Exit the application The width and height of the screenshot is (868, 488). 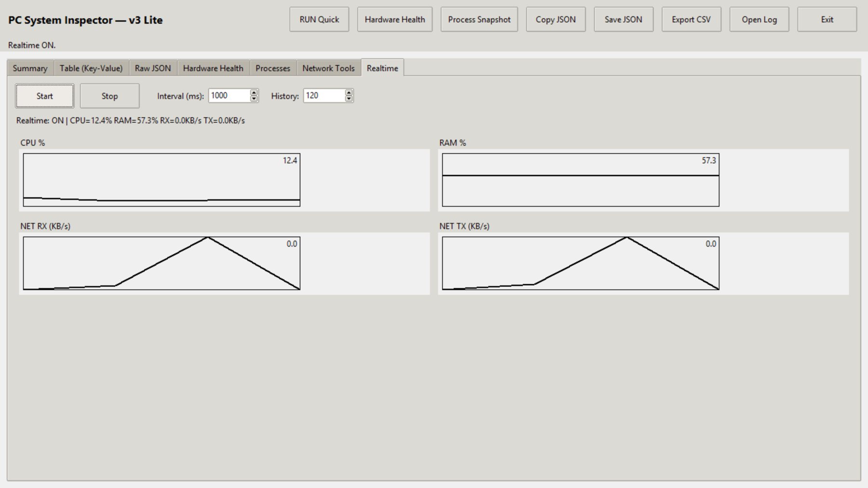827,20
